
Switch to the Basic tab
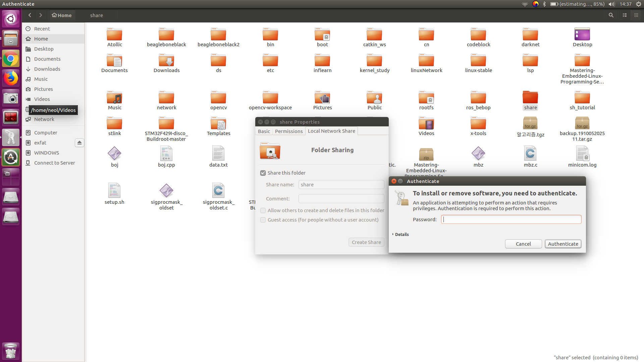(x=264, y=131)
